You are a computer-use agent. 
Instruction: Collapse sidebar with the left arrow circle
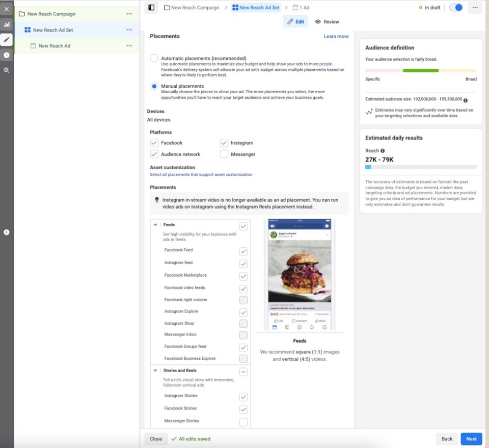coord(7,232)
